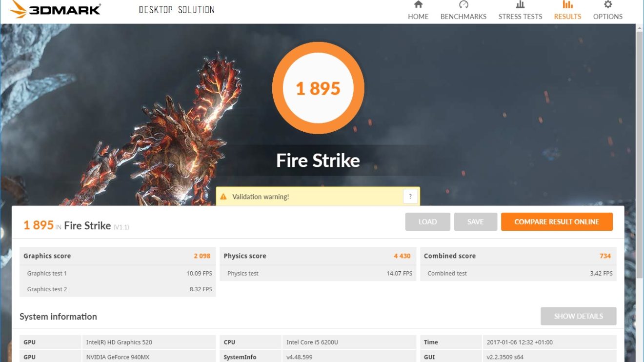Image resolution: width=644 pixels, height=362 pixels.
Task: Click the 3DMark logo
Action: tap(55, 9)
